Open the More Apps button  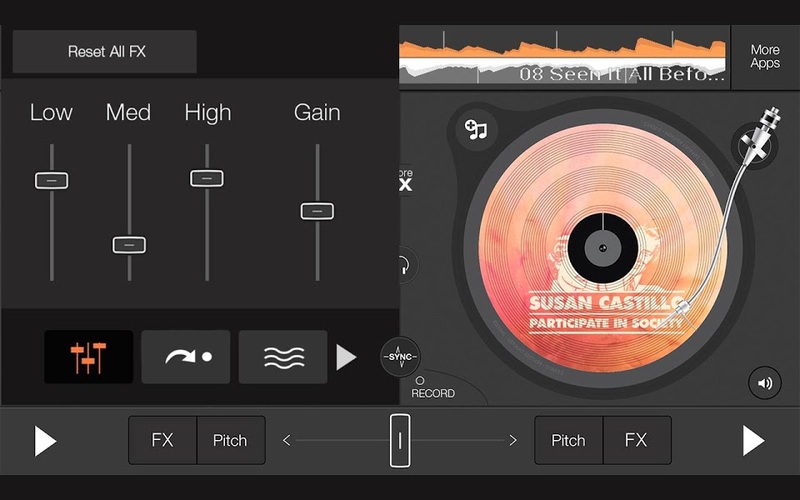(x=764, y=56)
